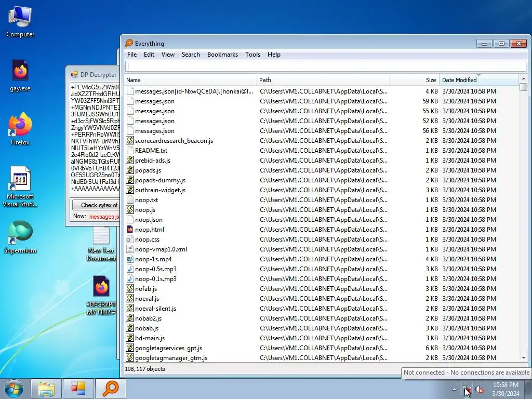This screenshot has height=399, width=532.
Task: Click the Everything taskbar button
Action: pos(111,389)
